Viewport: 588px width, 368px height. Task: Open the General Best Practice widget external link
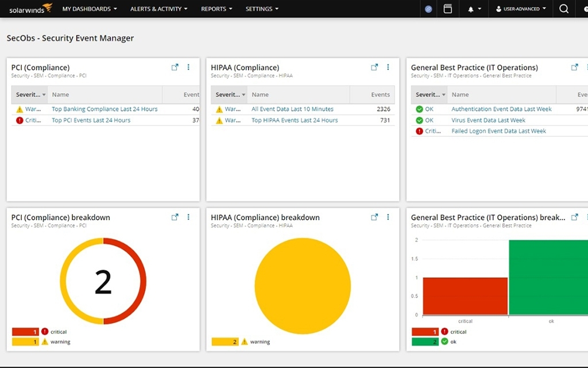click(x=574, y=67)
